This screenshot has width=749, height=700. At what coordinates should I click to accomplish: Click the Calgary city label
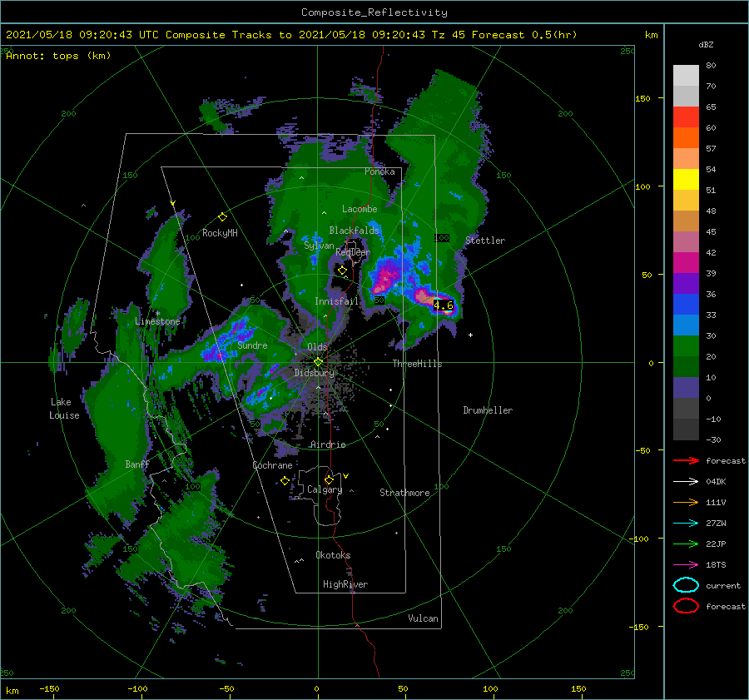[325, 489]
